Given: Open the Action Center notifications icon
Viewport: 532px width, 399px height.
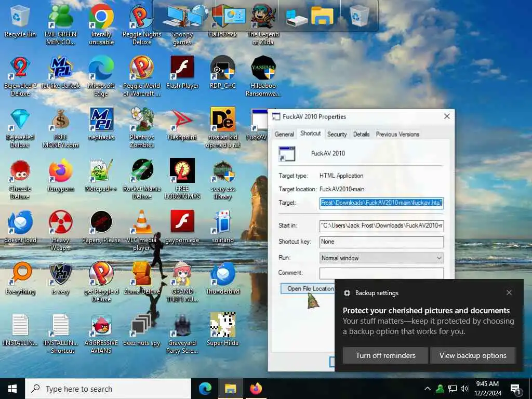Looking at the screenshot, I should click(x=516, y=389).
